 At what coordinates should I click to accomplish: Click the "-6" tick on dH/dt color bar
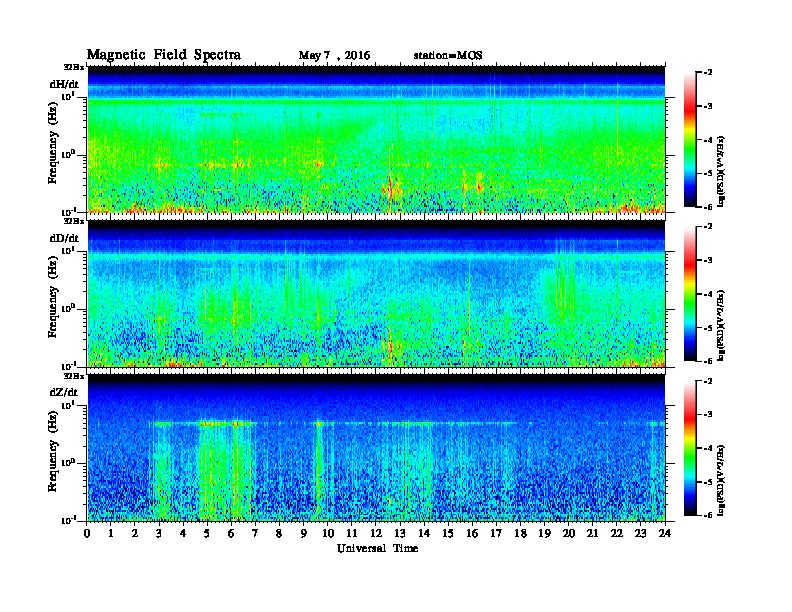click(x=708, y=207)
